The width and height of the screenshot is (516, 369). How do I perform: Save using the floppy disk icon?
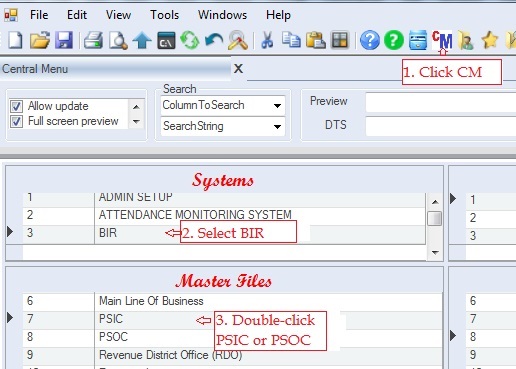coord(64,40)
